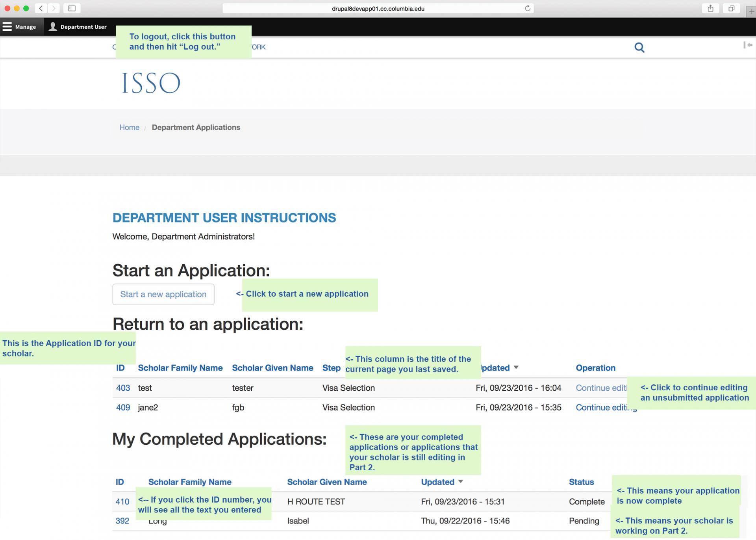Click the 'tester' given name cell
Screen dimensions: 756x540
click(243, 388)
